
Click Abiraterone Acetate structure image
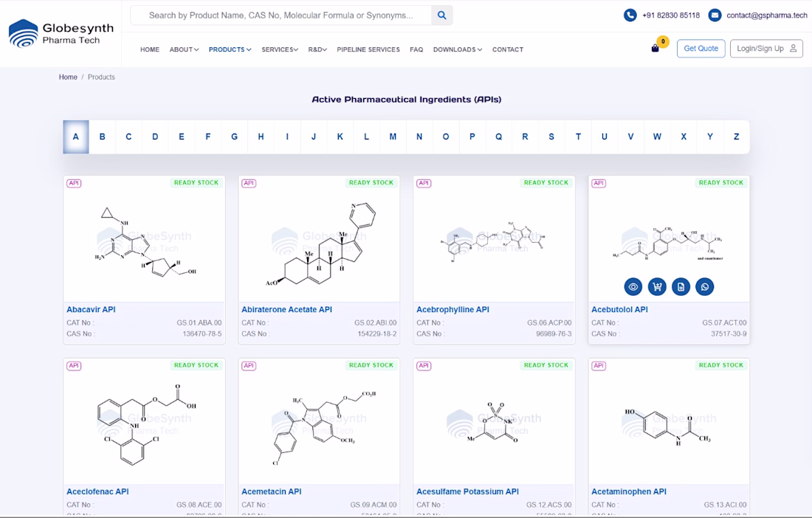(320, 244)
